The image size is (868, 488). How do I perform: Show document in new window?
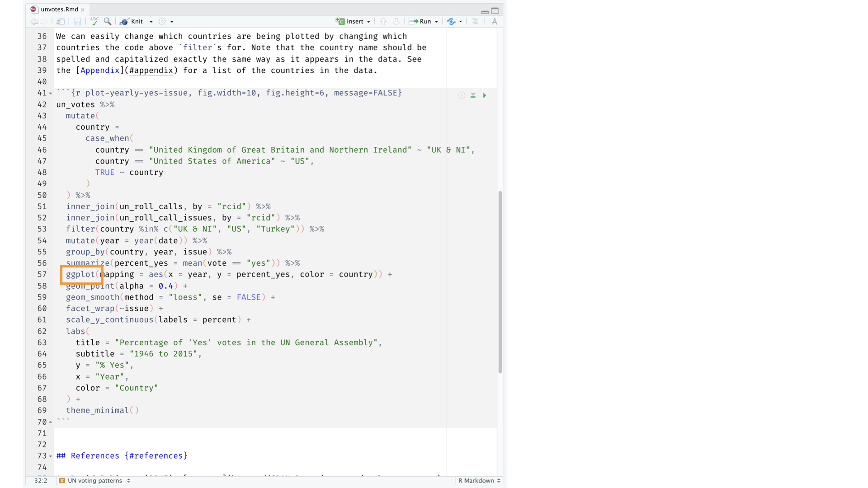pyautogui.click(x=60, y=21)
